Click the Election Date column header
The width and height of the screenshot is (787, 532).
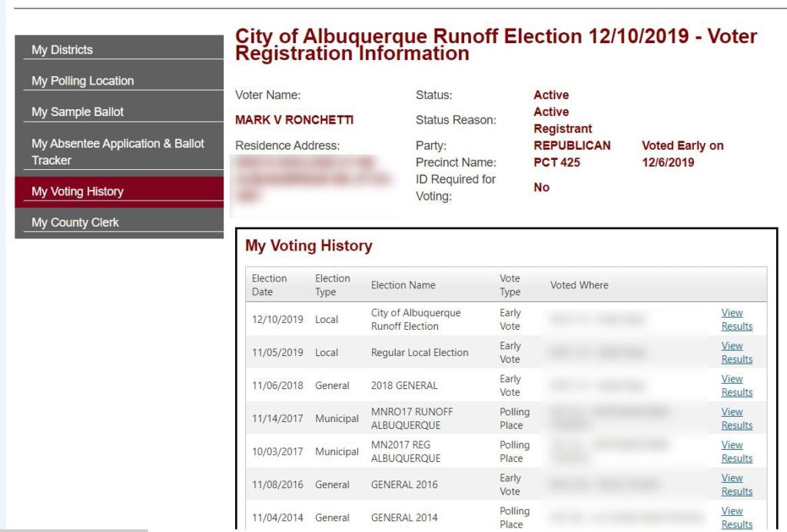[270, 285]
